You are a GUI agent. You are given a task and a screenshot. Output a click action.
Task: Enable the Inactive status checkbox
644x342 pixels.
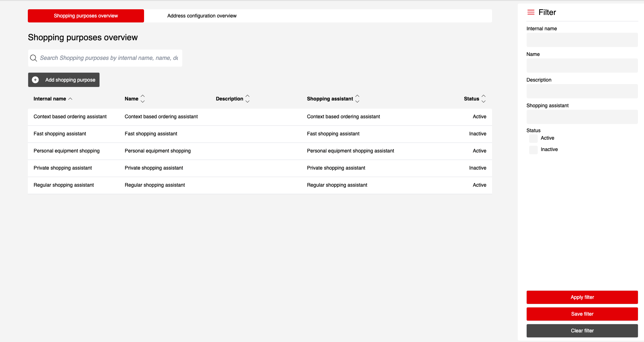point(533,150)
